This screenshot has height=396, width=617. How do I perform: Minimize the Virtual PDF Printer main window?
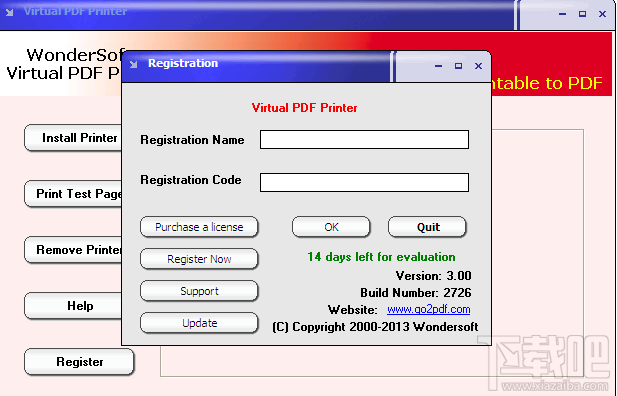pyautogui.click(x=562, y=14)
